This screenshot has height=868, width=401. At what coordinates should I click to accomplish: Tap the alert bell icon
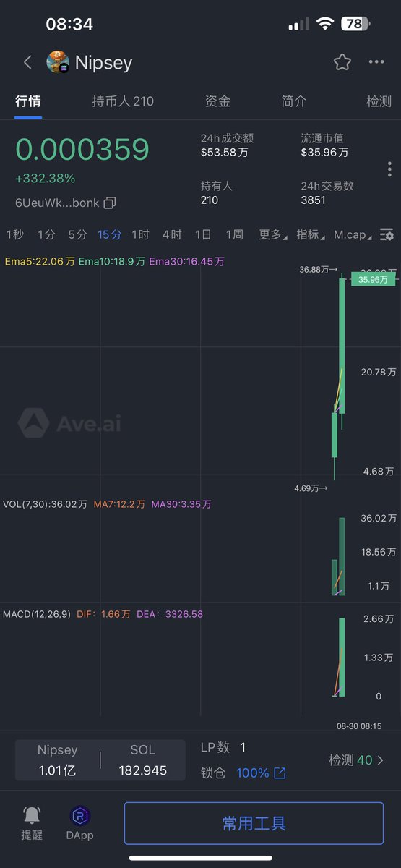pyautogui.click(x=32, y=815)
